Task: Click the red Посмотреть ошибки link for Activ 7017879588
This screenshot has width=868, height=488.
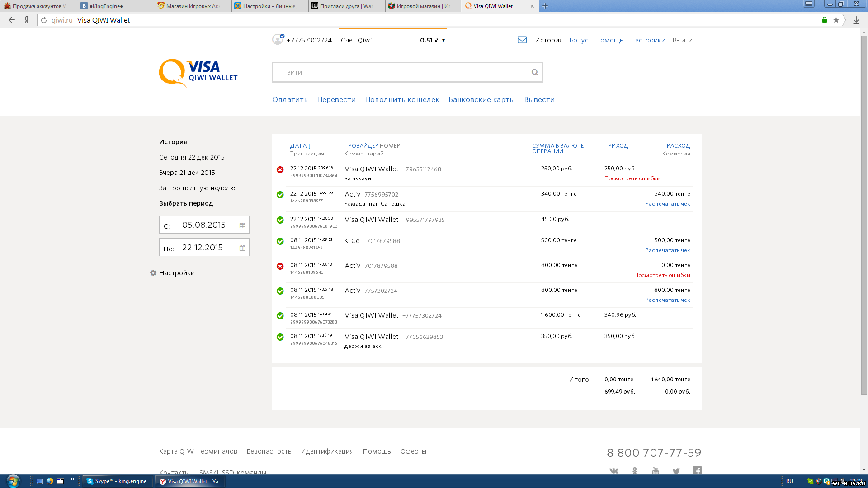Action: [662, 275]
